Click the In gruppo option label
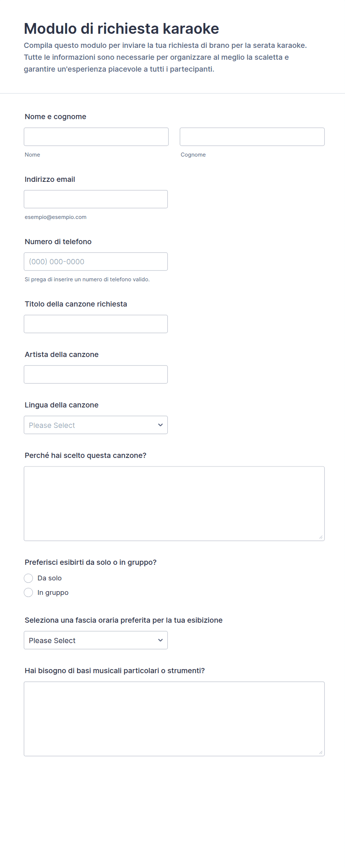This screenshot has width=345, height=868. 53,593
